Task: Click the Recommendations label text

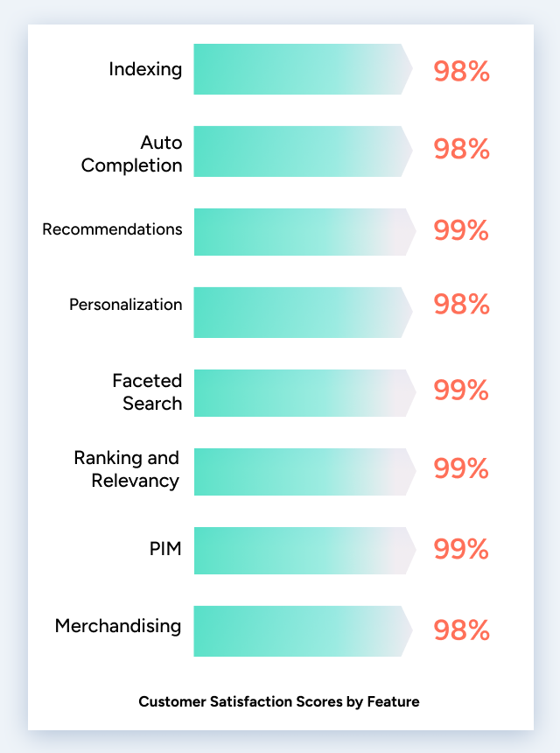Action: coord(112,229)
